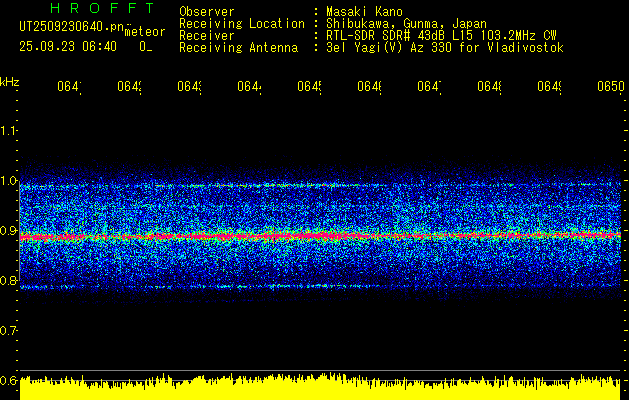Click the yellow signal level graph
This screenshot has height=400, width=629.
[320, 388]
